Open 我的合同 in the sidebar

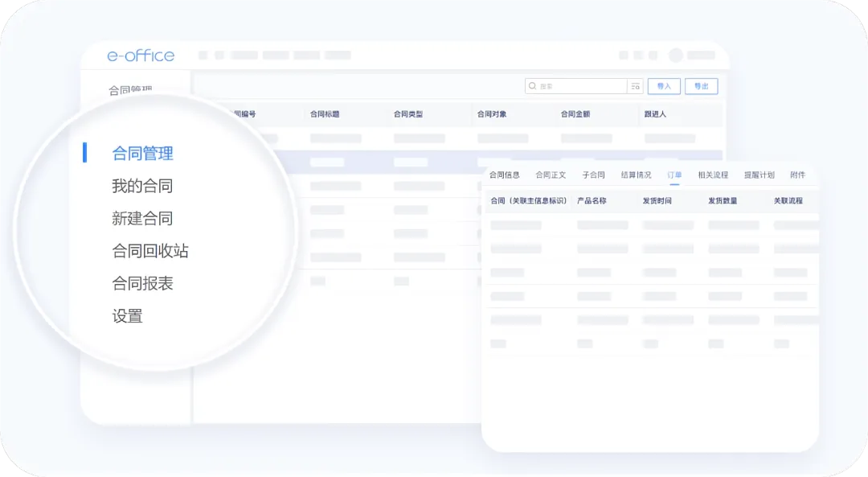pyautogui.click(x=142, y=186)
